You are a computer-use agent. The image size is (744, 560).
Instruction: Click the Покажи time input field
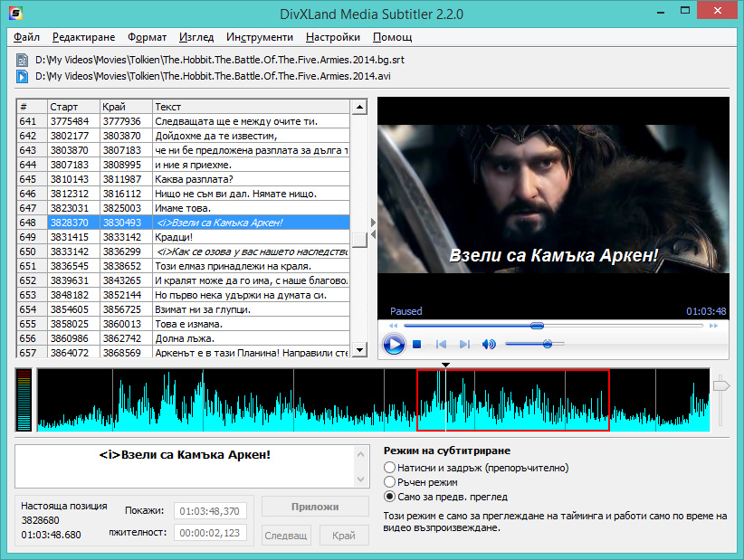pos(210,511)
